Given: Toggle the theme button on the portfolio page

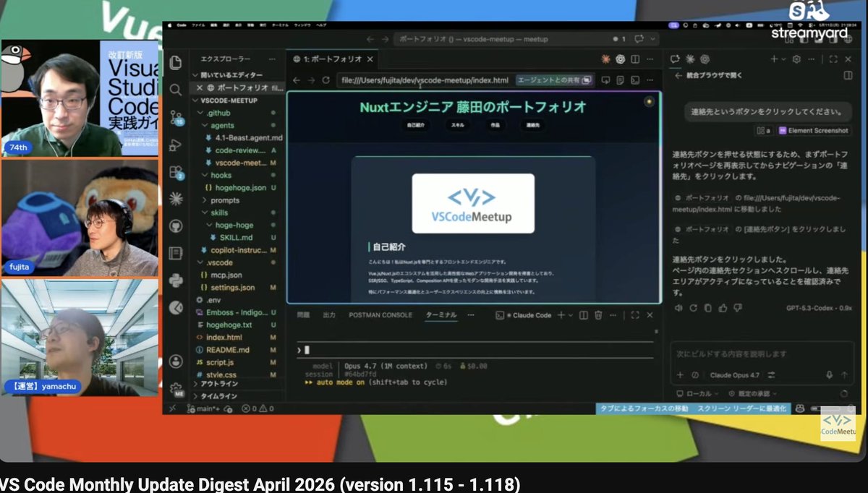Looking at the screenshot, I should [x=649, y=102].
